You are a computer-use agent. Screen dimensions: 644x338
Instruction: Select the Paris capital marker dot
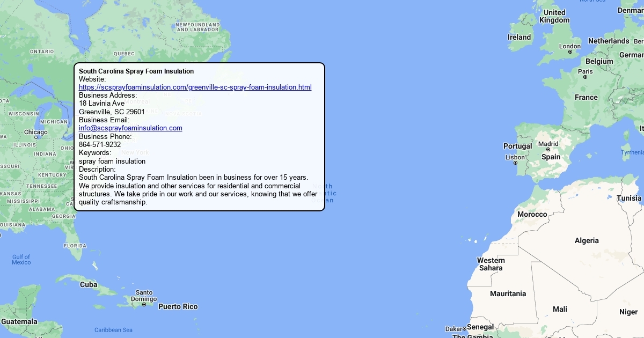point(585,77)
